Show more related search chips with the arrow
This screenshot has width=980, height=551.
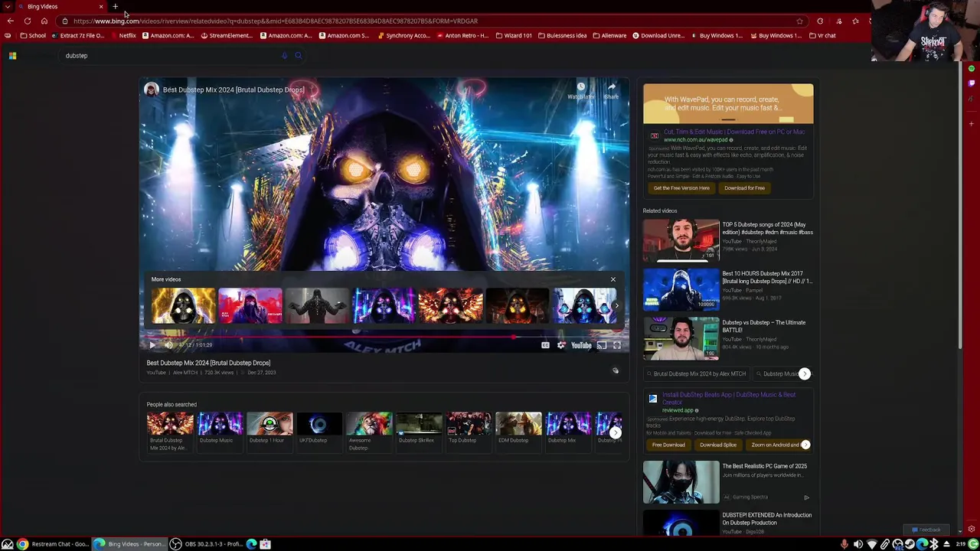(x=805, y=373)
